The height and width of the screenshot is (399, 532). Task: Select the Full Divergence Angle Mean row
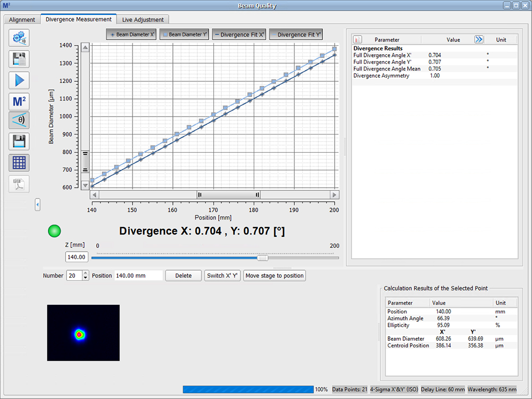435,69
